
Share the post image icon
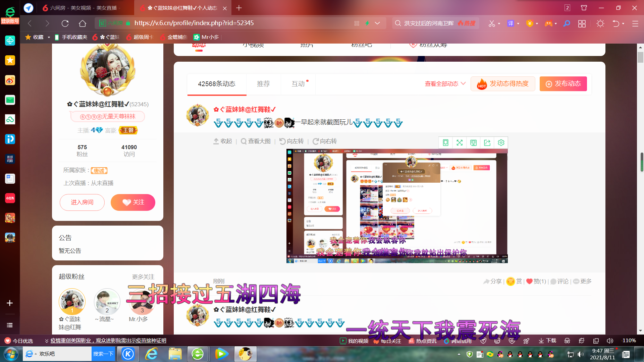coord(487,143)
